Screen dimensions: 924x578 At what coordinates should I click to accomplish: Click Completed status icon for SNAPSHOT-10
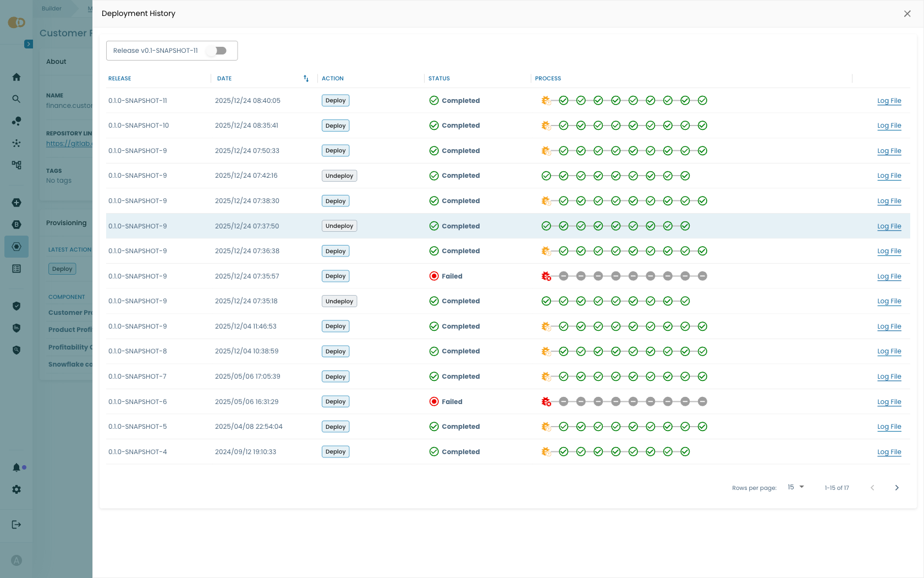coord(434,126)
